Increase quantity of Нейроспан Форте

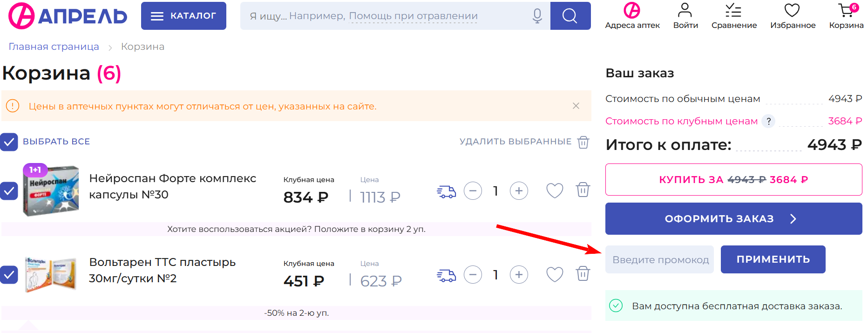pyautogui.click(x=519, y=190)
